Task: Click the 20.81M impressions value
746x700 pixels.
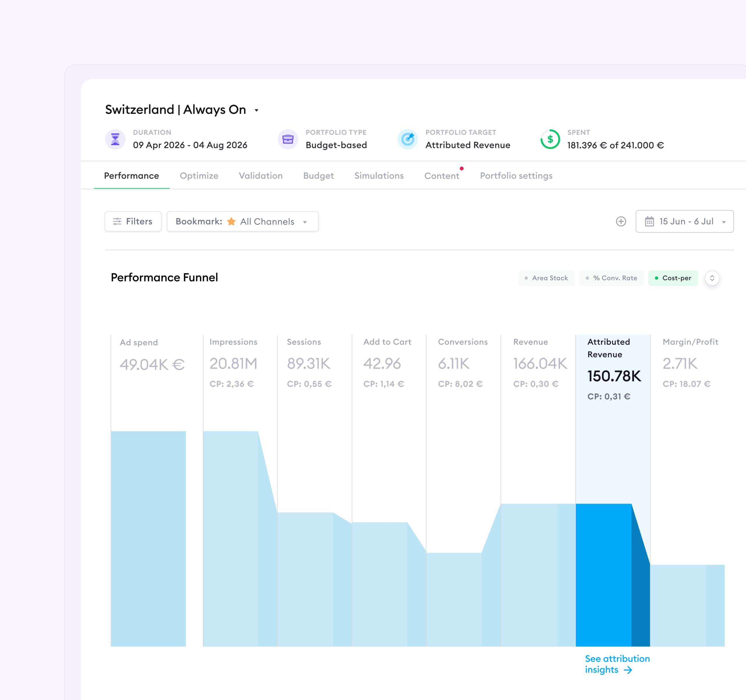Action: click(233, 364)
